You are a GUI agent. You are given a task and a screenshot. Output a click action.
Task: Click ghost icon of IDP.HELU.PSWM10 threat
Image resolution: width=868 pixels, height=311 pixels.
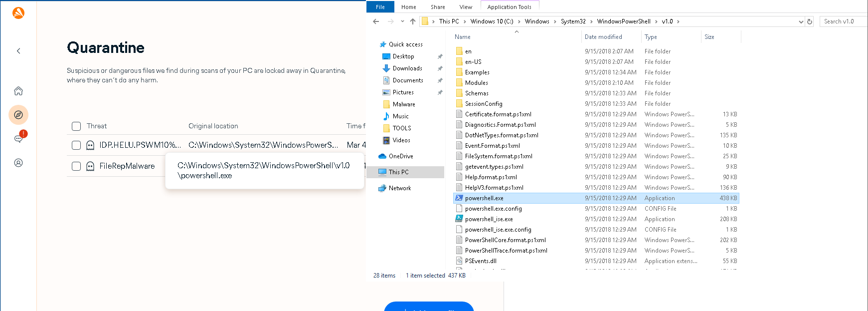[x=90, y=145]
